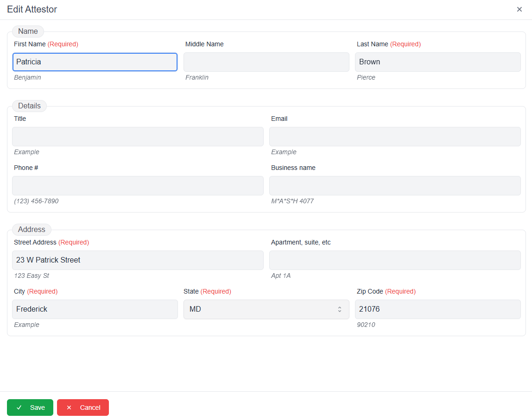
Task: Click the First Name field containing Patricia
Action: [x=95, y=62]
